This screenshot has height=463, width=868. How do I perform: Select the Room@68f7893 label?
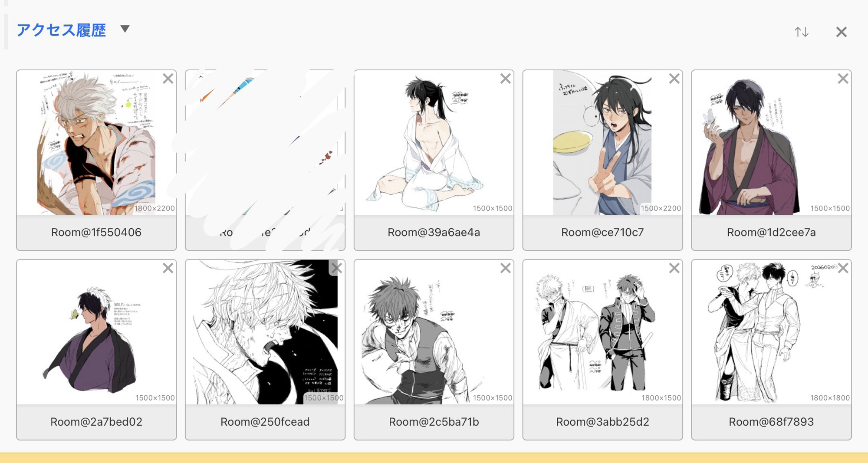coord(771,422)
